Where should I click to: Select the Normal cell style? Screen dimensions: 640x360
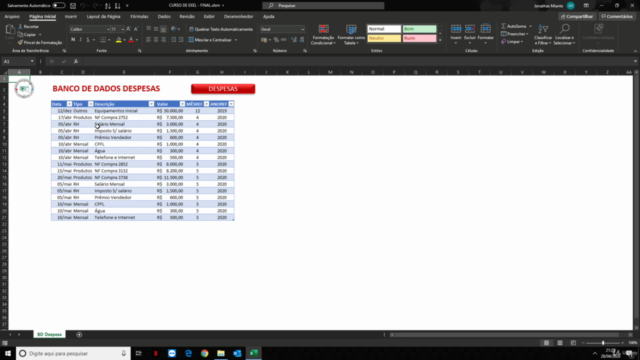click(384, 29)
